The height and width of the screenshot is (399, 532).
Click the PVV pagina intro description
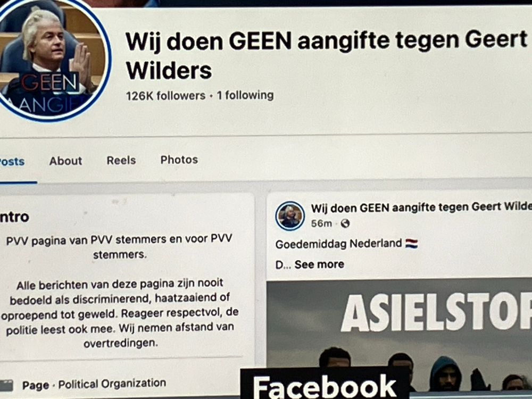point(119,246)
